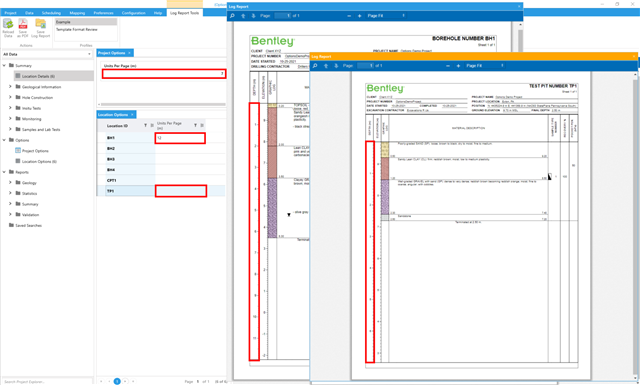Click filter icon on Location ID column
Image resolution: width=640 pixels, height=385 pixels.
pos(145,125)
